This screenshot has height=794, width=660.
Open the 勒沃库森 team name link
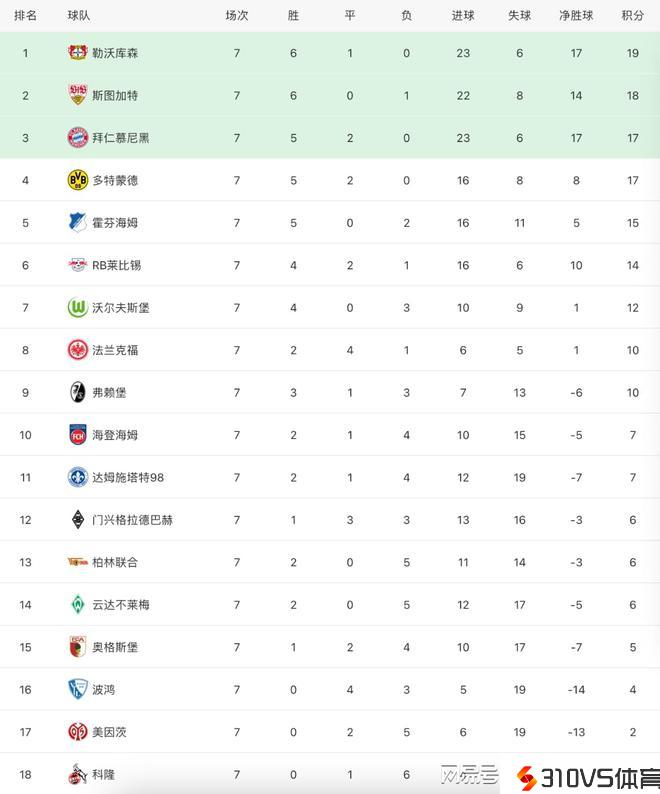point(115,53)
